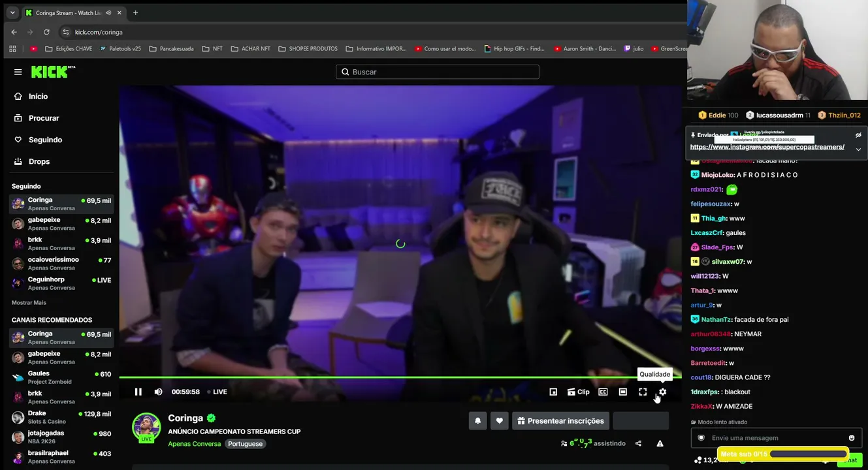The height and width of the screenshot is (470, 868).
Task: Open the YouTube bookmark icon
Action: 34,48
